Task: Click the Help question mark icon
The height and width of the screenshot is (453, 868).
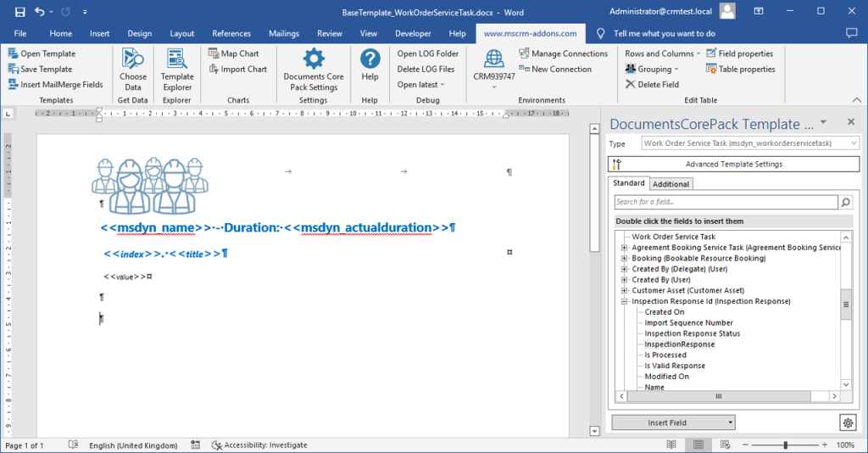Action: tap(370, 59)
